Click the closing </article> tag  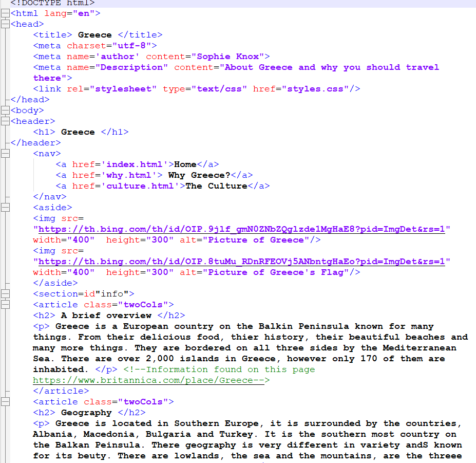tap(61, 391)
